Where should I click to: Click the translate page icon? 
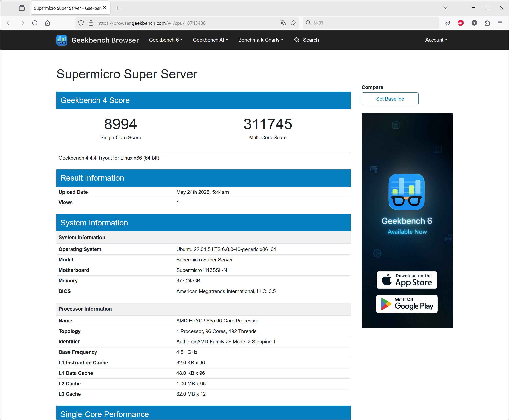pyautogui.click(x=283, y=23)
